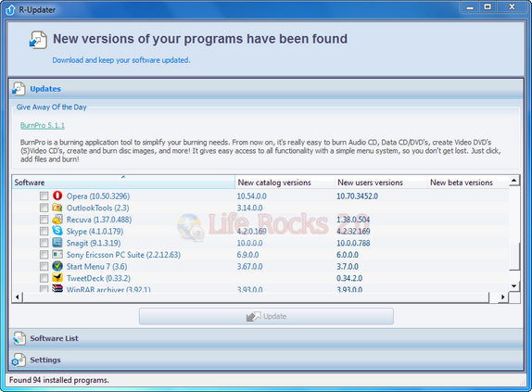Tick the Sony Ericsson PC Suite checkbox
This screenshot has height=392, width=532.
click(44, 254)
